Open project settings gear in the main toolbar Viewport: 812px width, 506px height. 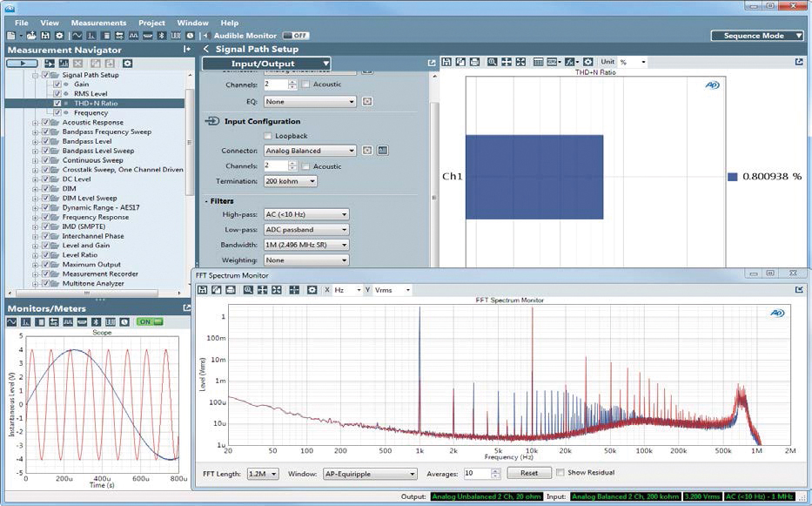pos(59,36)
